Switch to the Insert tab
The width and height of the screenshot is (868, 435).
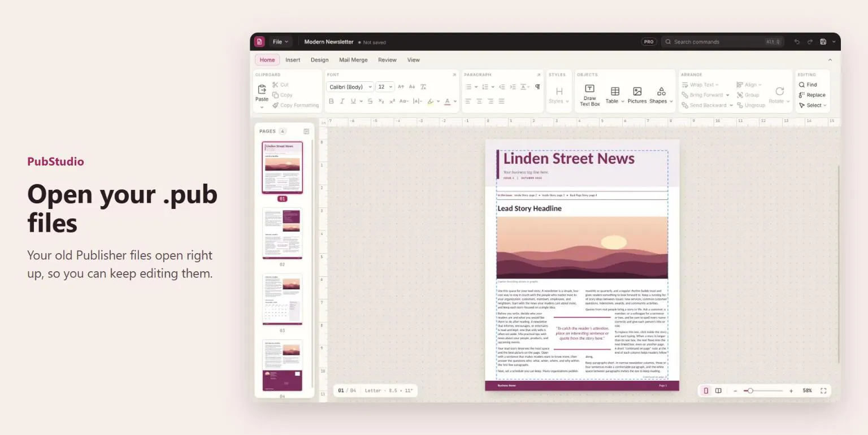point(293,60)
